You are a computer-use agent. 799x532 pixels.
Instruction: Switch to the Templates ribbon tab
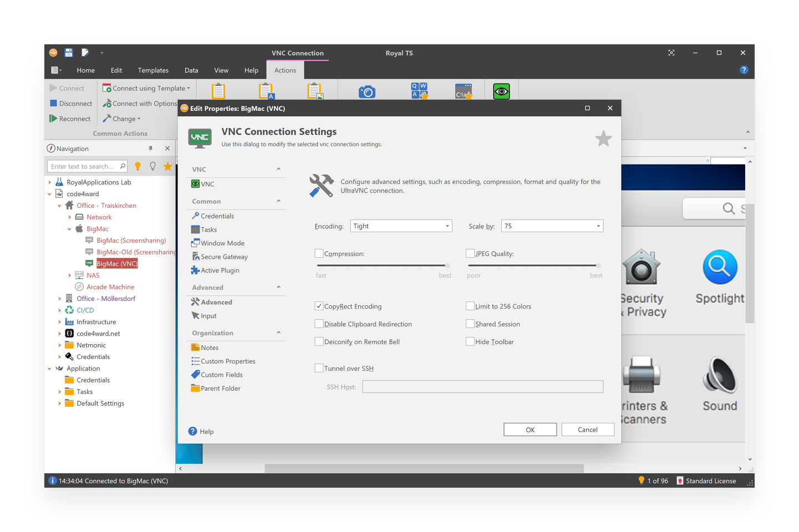[x=153, y=70]
